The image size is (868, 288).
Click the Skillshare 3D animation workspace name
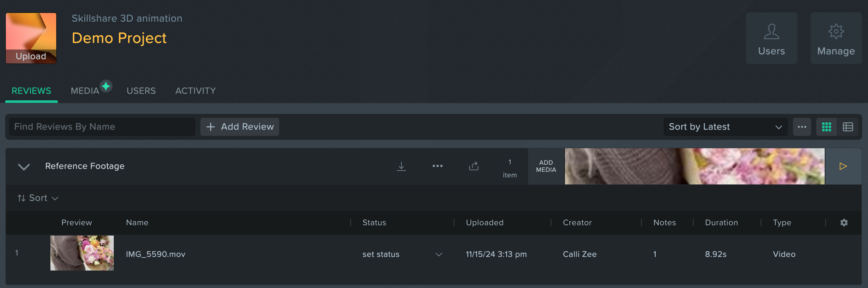tap(127, 18)
